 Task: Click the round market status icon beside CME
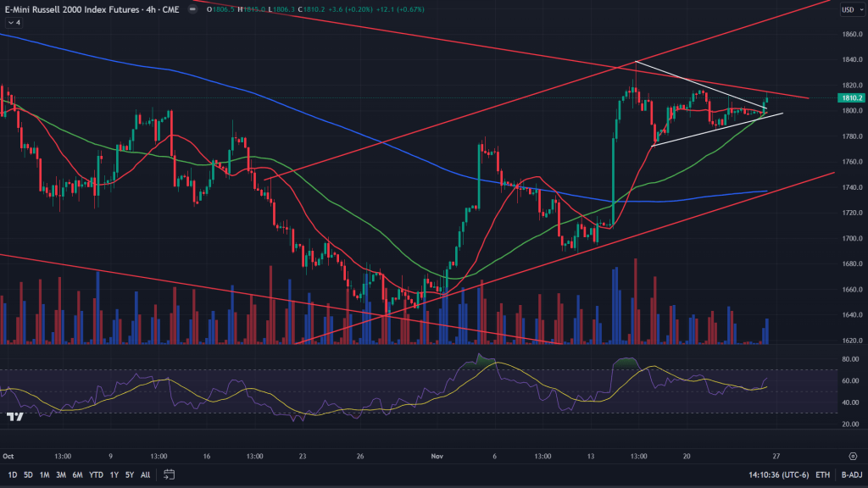[x=191, y=9]
